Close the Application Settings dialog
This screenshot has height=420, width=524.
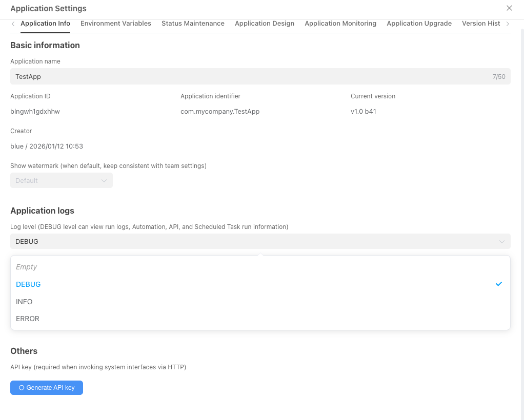point(509,8)
